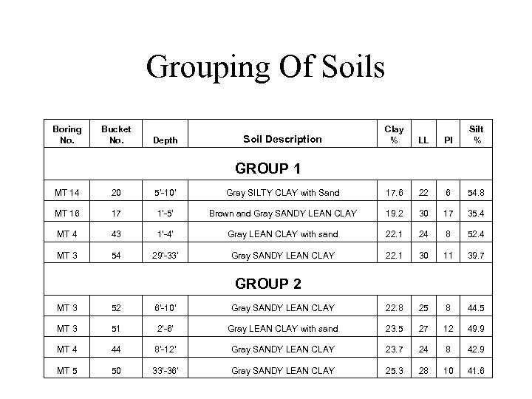This screenshot has height=399, width=532.
Task: Select the depth cell "33'-38'"
Action: [x=164, y=370]
